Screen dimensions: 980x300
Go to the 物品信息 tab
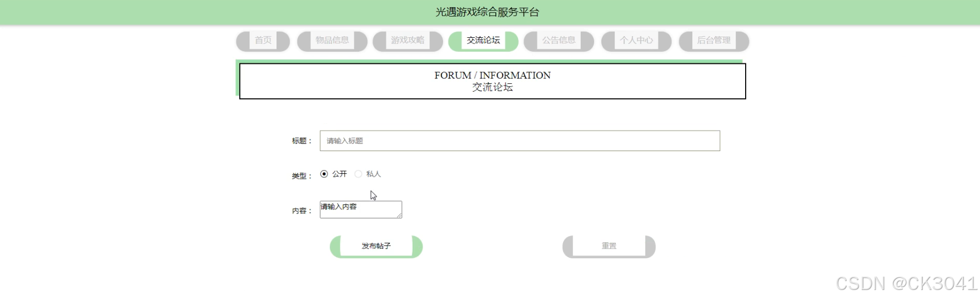(x=332, y=41)
